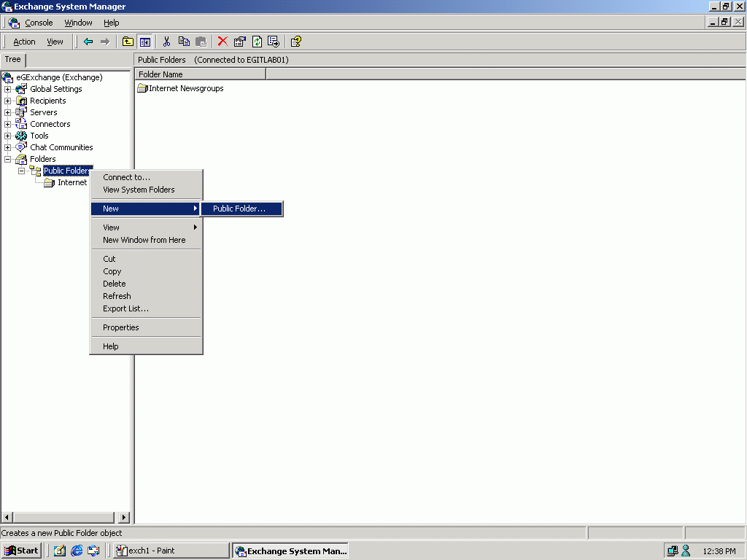Expand the Connectors node
The image size is (747, 560).
[7, 124]
